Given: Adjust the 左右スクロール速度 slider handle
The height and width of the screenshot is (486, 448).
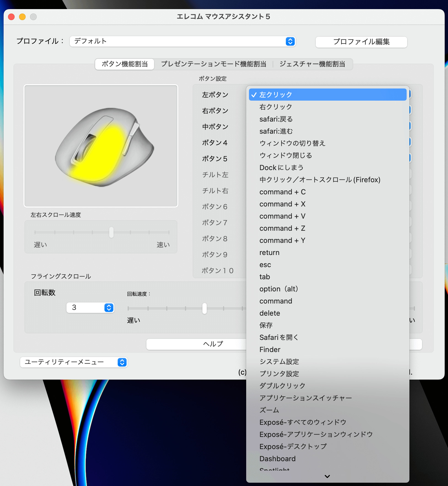Looking at the screenshot, I should [111, 232].
